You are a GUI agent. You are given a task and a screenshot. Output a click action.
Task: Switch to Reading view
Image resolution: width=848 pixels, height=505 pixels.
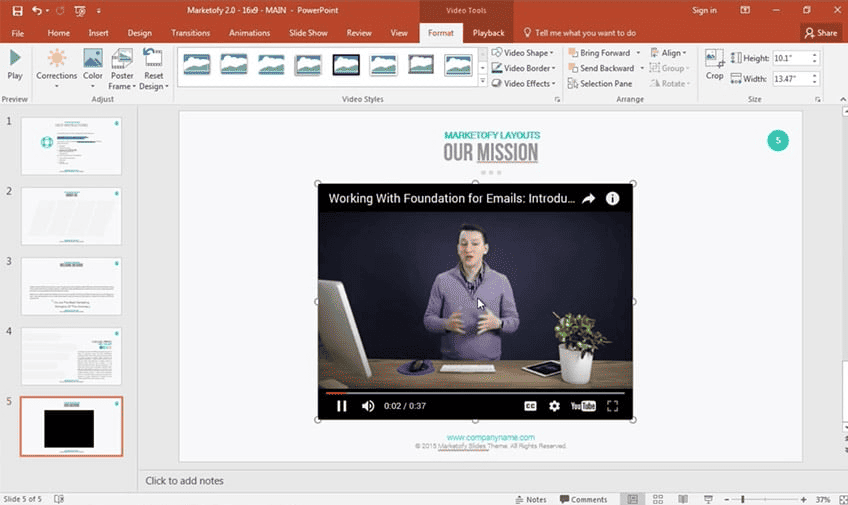point(683,500)
